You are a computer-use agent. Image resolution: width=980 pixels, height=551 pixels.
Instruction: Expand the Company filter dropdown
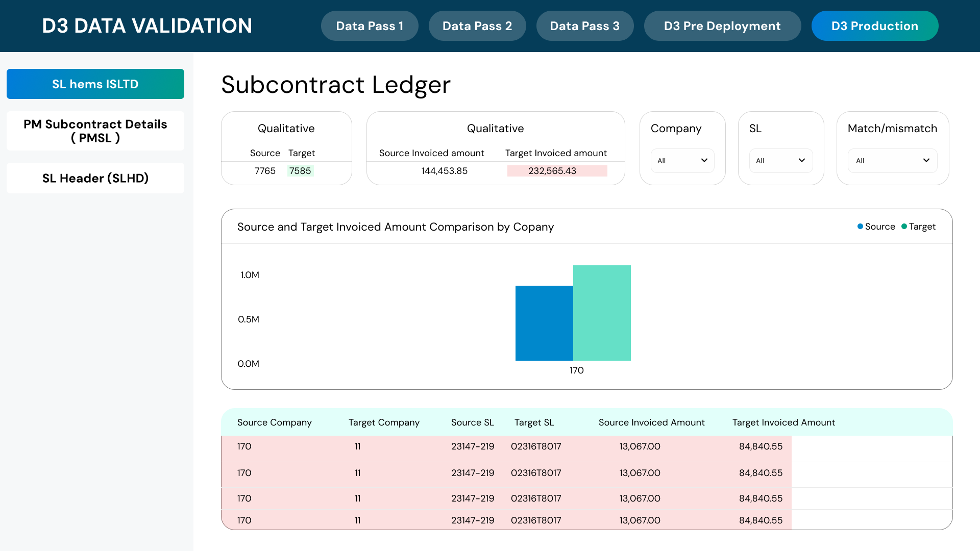point(682,161)
